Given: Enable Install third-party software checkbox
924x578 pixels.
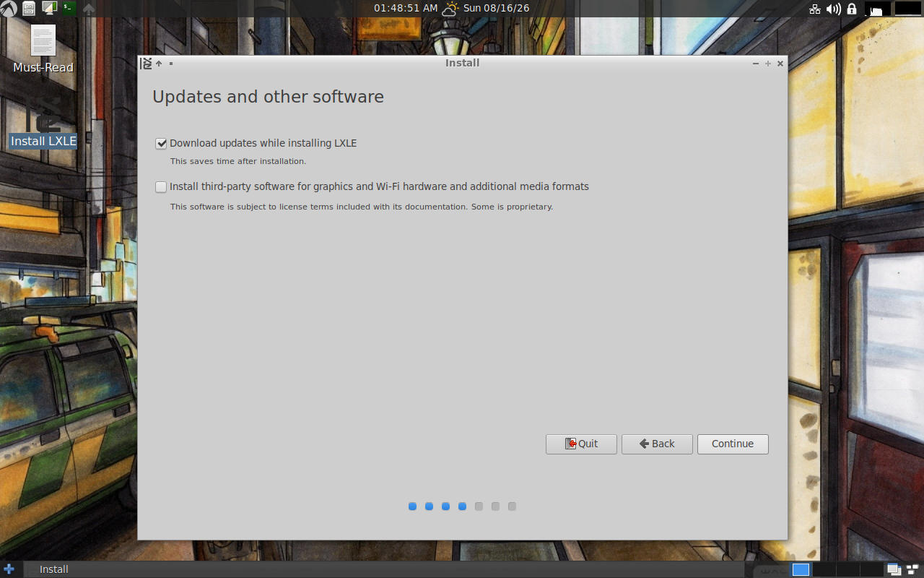Looking at the screenshot, I should tap(161, 187).
